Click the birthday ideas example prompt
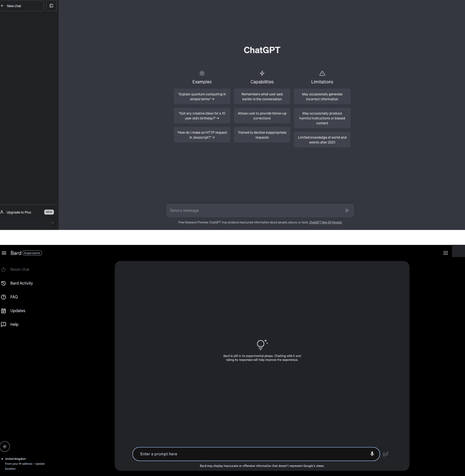 pos(202,115)
